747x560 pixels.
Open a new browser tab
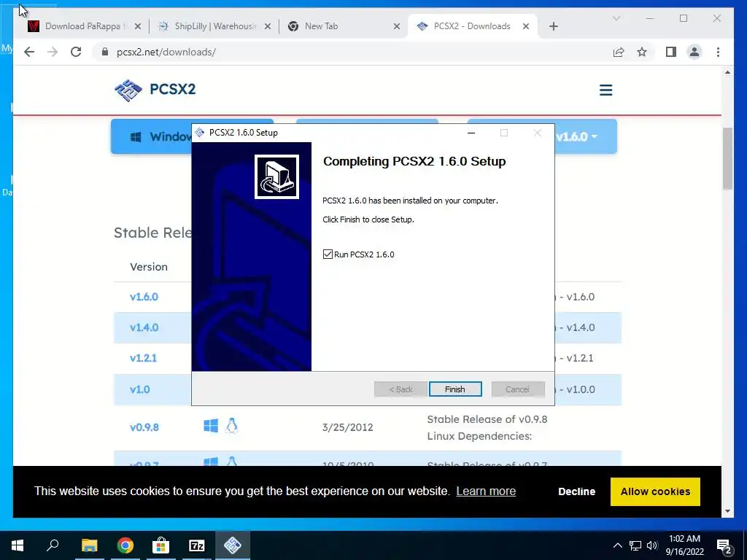[553, 27]
